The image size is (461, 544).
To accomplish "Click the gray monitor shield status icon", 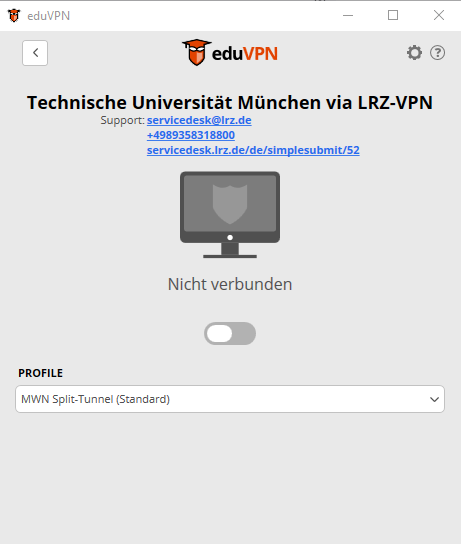I will click(230, 215).
